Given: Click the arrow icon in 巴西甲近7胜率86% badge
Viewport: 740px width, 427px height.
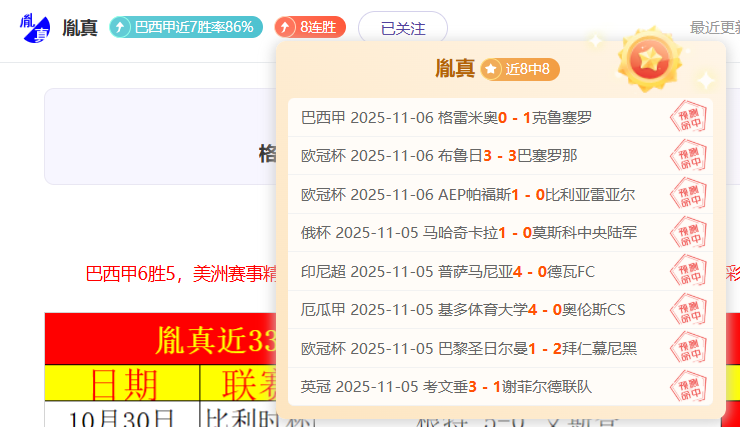Looking at the screenshot, I should pos(122,28).
